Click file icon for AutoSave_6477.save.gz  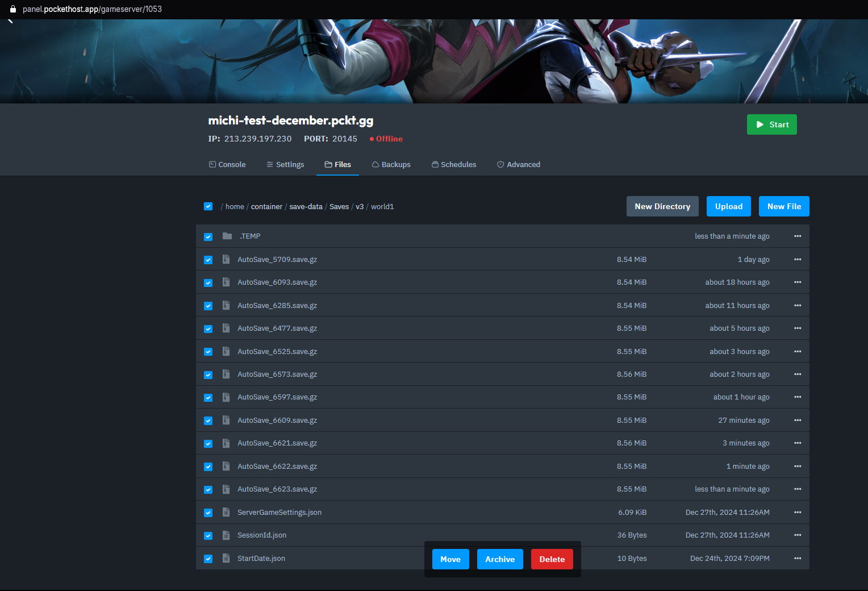coord(226,328)
